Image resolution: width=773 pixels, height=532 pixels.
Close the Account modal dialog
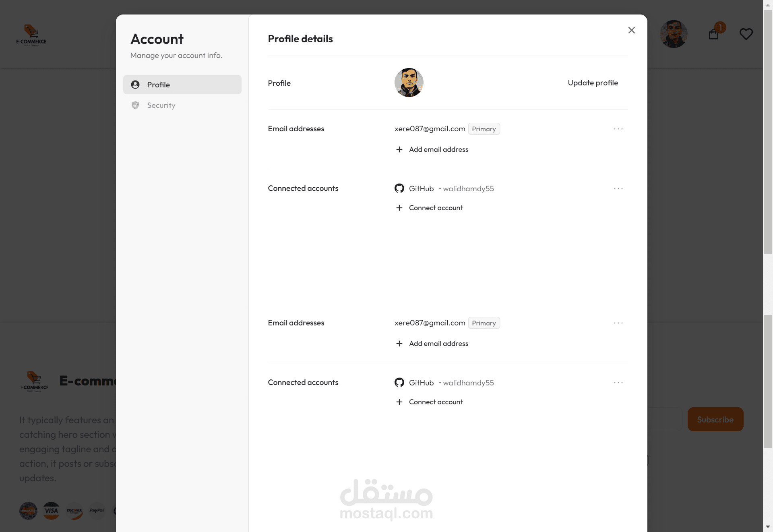click(631, 30)
